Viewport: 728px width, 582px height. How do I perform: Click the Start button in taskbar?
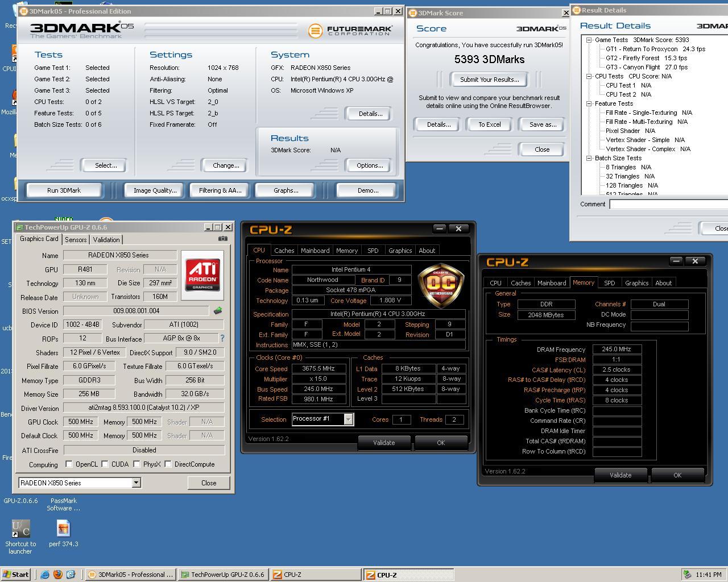coord(16,575)
